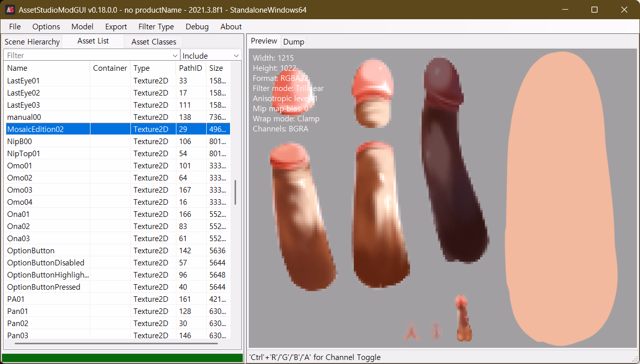Maximize the AssetStudioModGUI window
This screenshot has height=364, width=640.
click(x=595, y=10)
